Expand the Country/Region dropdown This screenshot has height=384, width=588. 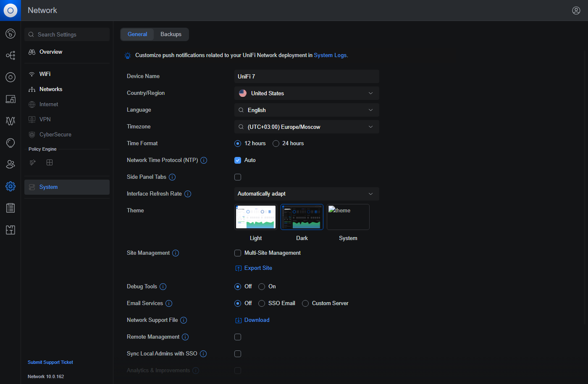[x=307, y=93]
